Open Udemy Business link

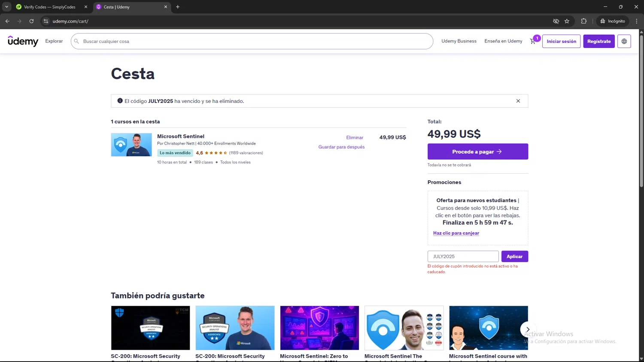[x=459, y=41]
